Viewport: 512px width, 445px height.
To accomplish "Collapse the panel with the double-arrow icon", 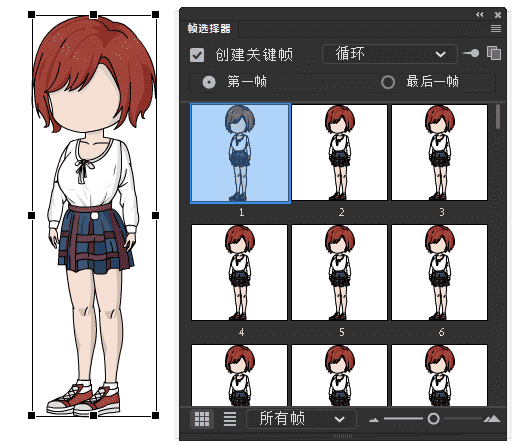I will click(479, 15).
